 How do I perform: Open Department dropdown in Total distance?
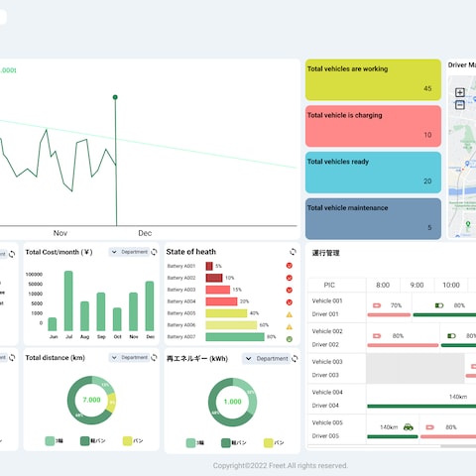click(129, 358)
